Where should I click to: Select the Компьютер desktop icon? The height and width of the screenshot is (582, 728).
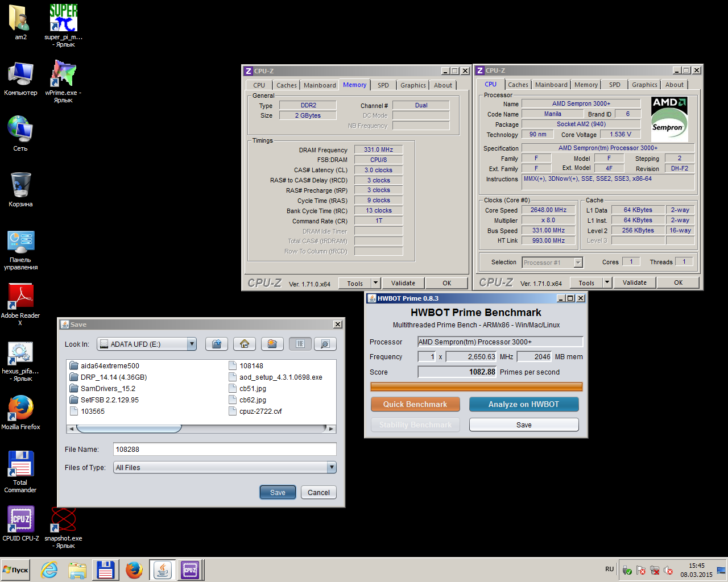pos(20,78)
